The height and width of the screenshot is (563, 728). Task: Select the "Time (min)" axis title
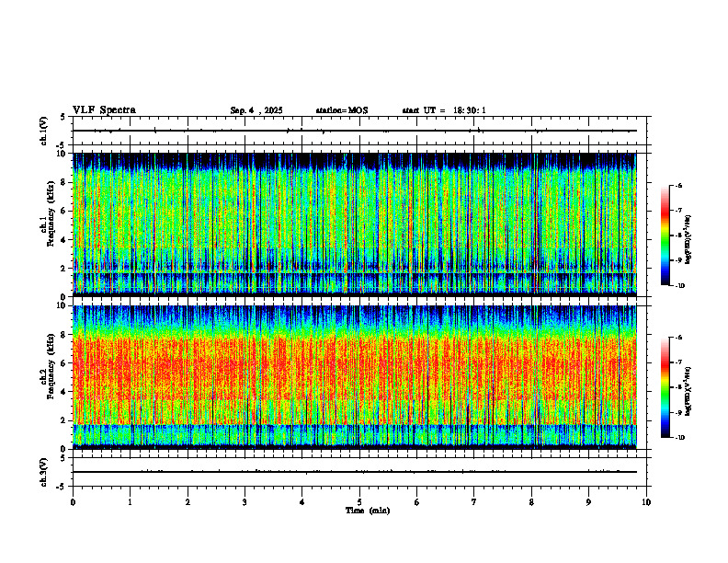pyautogui.click(x=368, y=511)
